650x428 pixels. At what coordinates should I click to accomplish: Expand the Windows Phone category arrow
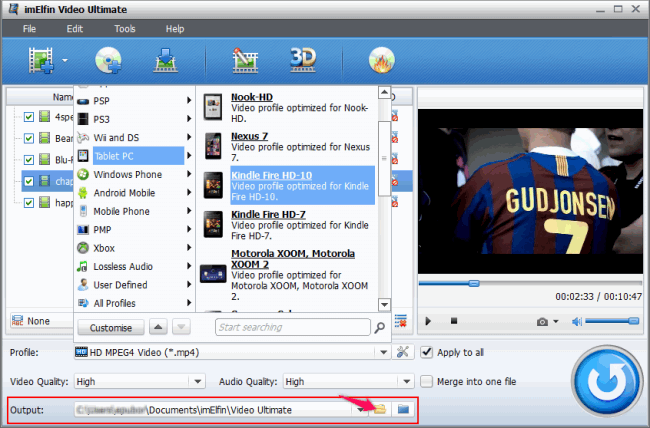(x=189, y=174)
